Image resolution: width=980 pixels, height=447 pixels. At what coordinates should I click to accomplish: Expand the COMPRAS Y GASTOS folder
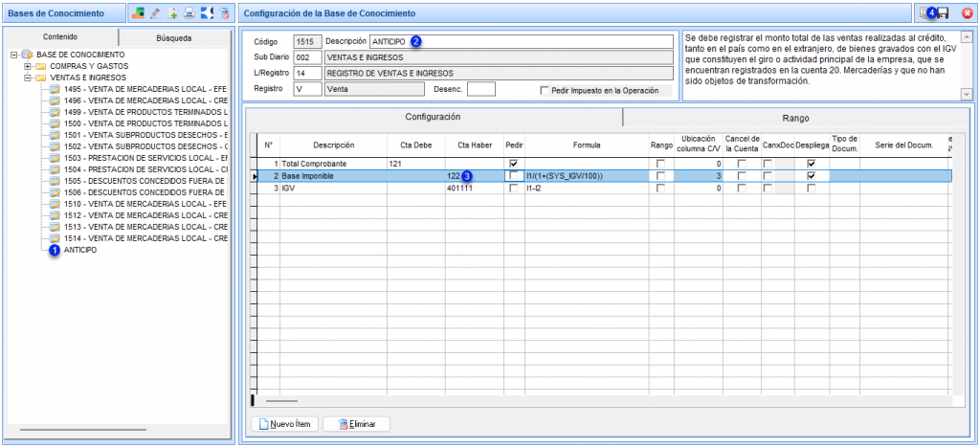(27, 66)
